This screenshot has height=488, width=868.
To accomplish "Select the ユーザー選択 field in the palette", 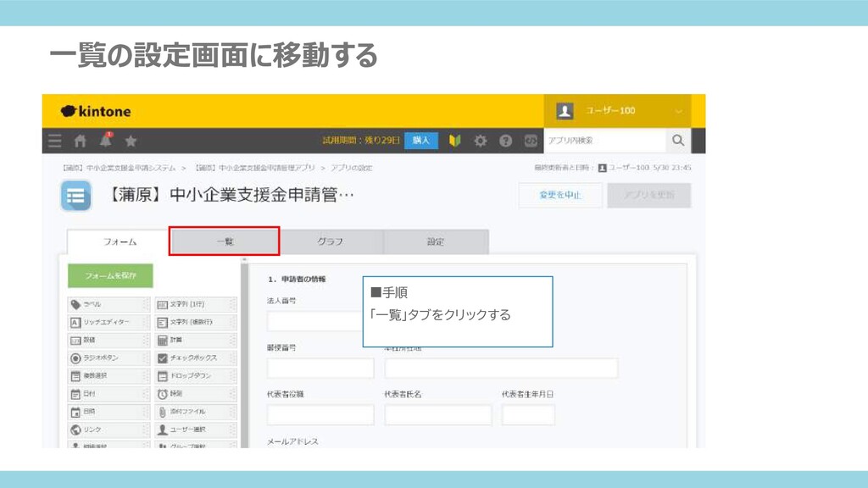I will pos(196,430).
